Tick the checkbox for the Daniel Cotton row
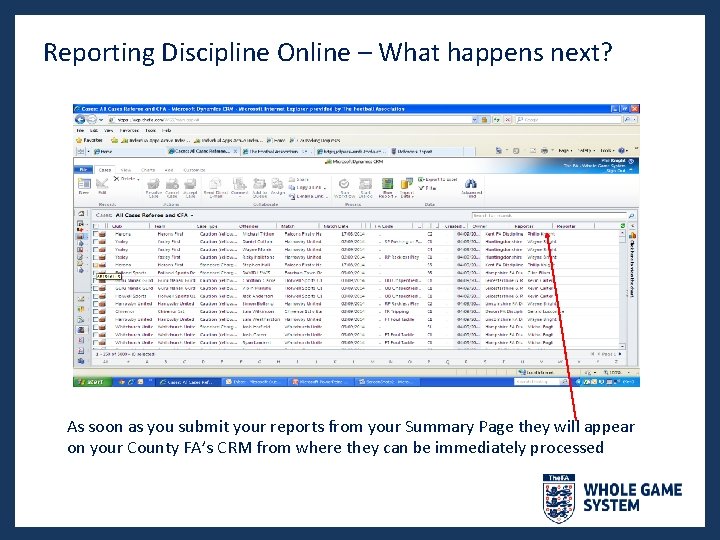The width and height of the screenshot is (720, 540). 96,242
